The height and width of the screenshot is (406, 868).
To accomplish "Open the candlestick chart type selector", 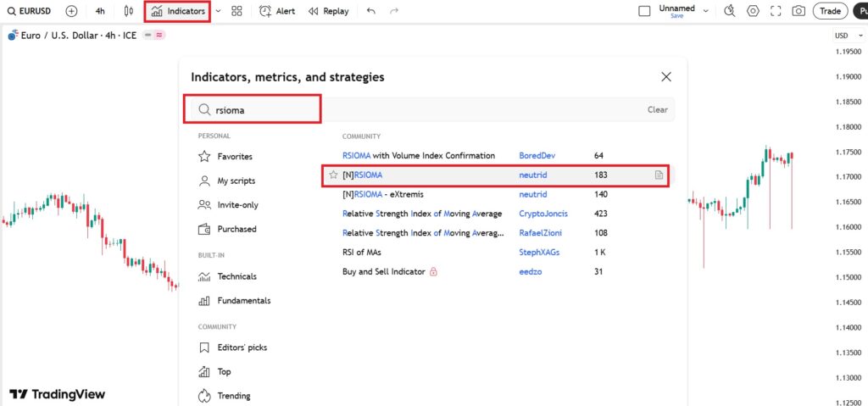I will 128,11.
